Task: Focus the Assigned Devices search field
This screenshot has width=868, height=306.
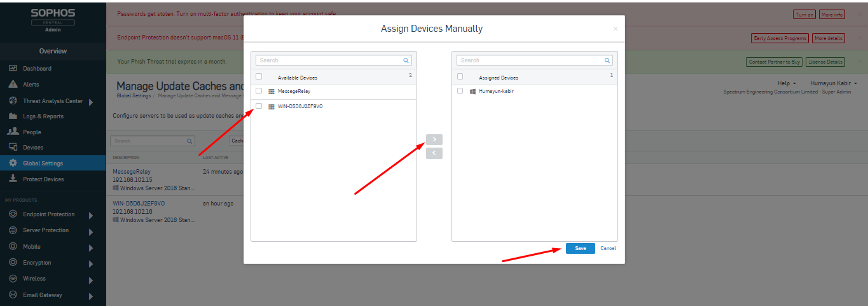Action: 535,60
